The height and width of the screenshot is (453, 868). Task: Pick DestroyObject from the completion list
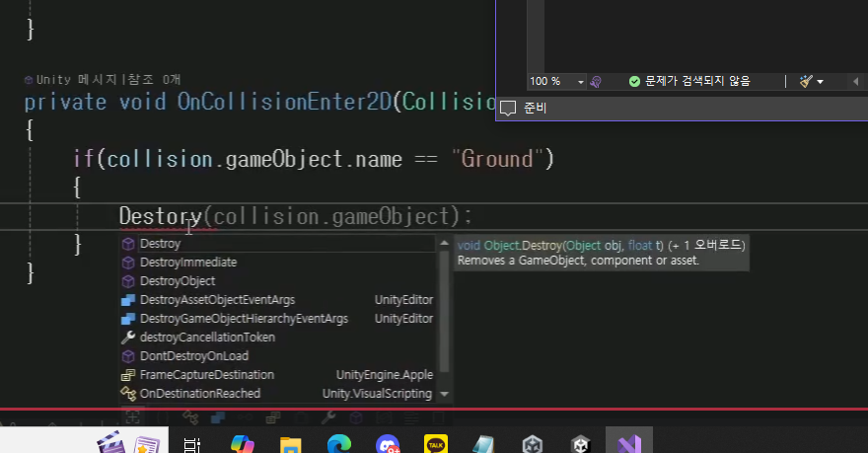[277, 281]
